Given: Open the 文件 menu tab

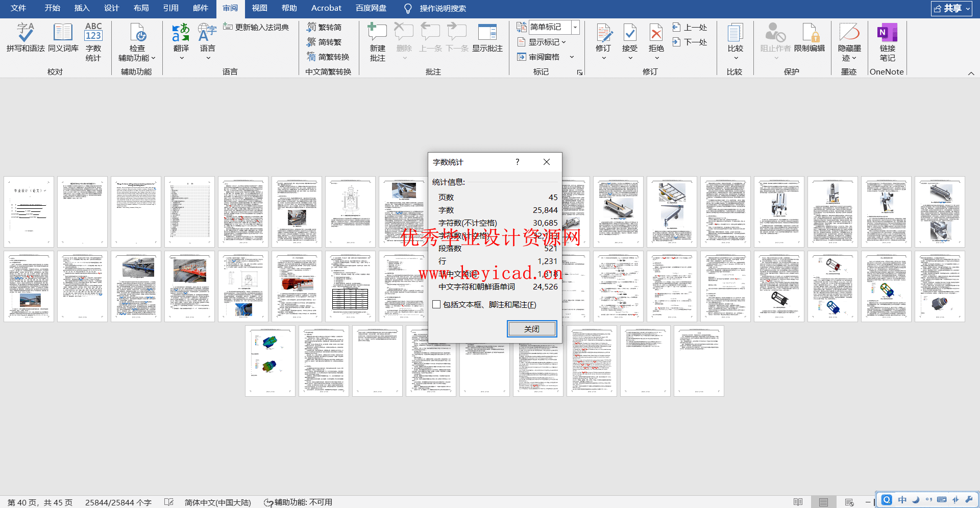Looking at the screenshot, I should click(18, 8).
